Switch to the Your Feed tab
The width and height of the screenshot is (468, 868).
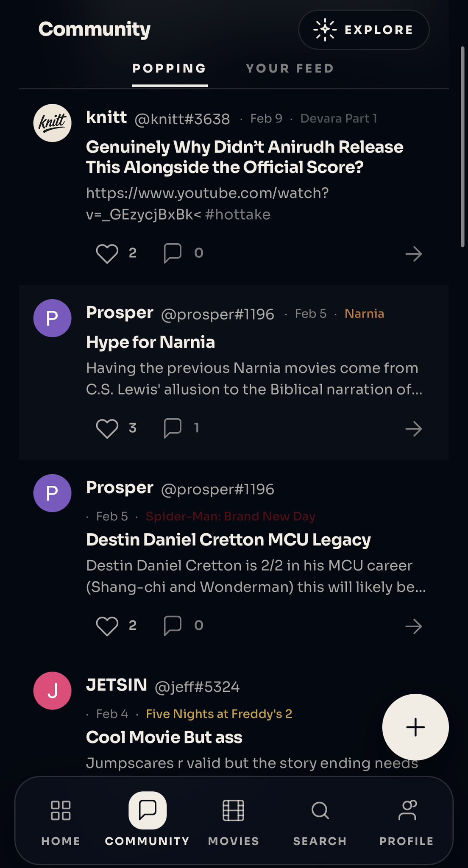290,69
